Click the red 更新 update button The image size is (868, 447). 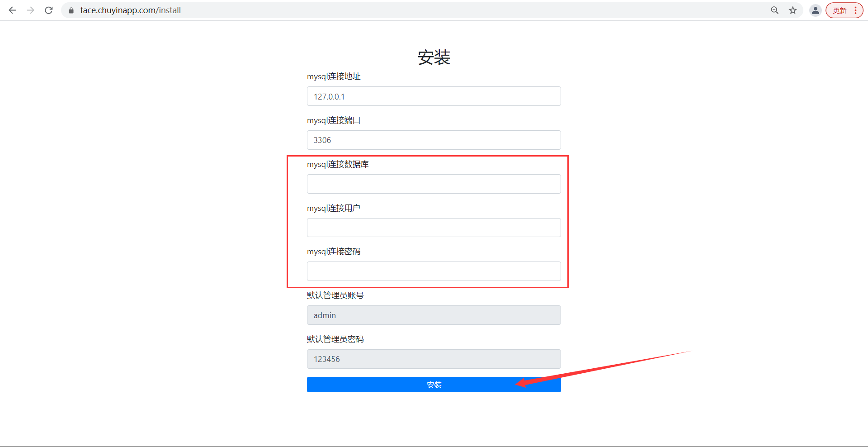(840, 10)
